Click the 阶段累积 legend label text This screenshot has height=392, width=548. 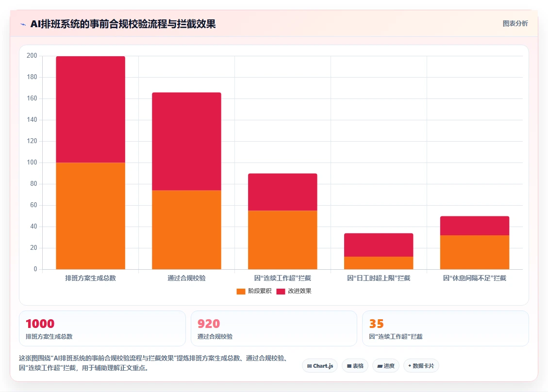click(x=260, y=291)
